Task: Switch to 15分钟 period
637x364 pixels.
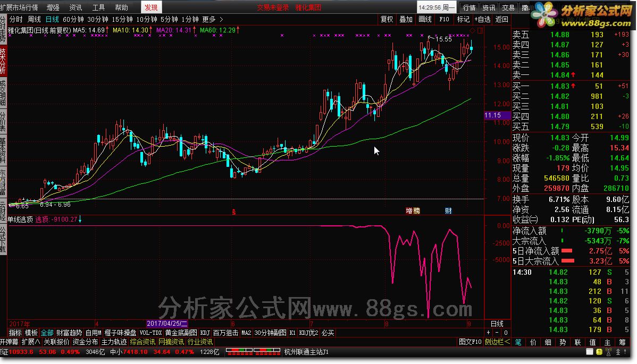Action: pos(122,19)
